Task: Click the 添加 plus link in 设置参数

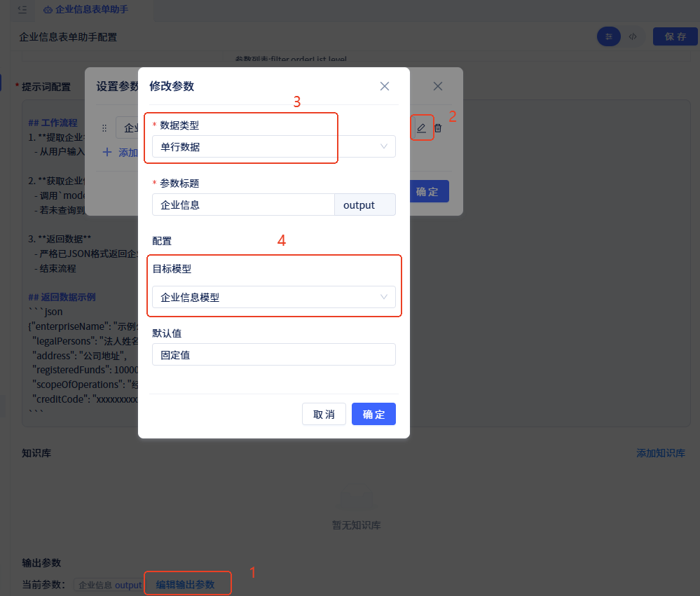Action: (x=120, y=153)
